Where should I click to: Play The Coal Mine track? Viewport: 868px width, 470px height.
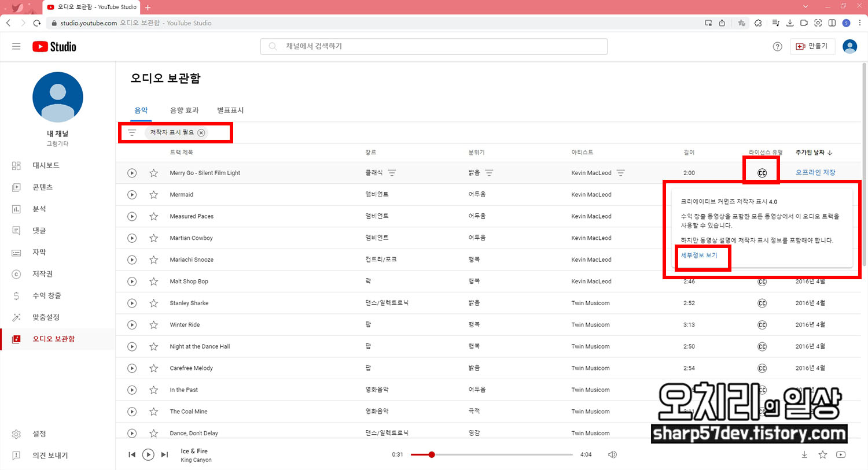click(x=132, y=412)
